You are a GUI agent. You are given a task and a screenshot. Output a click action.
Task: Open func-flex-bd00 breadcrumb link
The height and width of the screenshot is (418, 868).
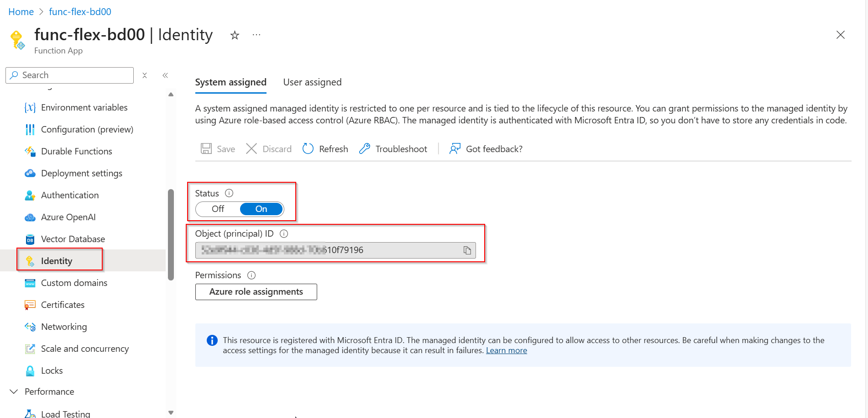pyautogui.click(x=80, y=12)
